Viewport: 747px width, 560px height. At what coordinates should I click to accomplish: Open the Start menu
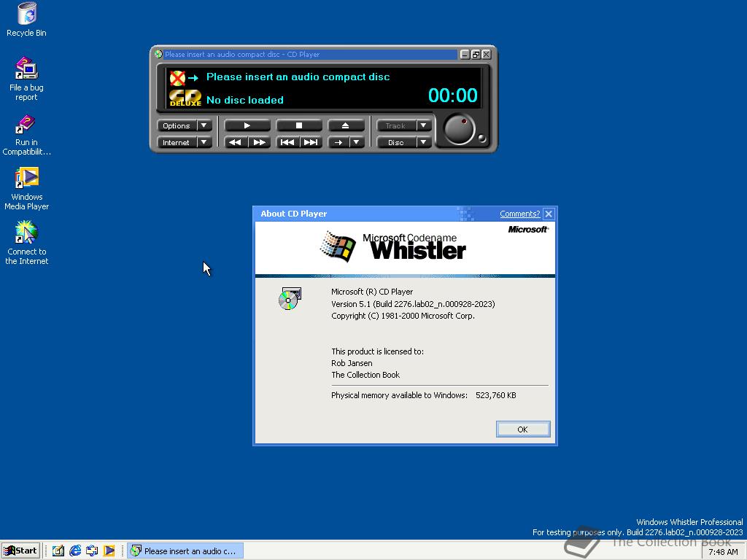(20, 551)
